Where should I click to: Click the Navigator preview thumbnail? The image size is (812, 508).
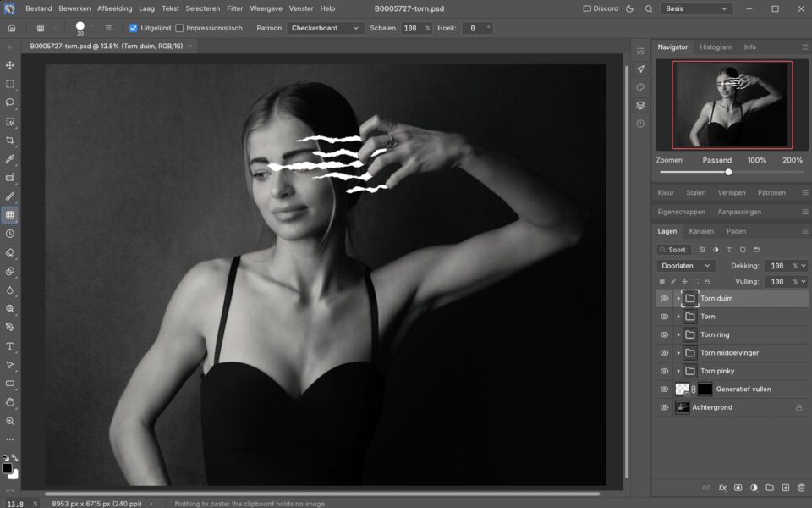[x=732, y=105]
